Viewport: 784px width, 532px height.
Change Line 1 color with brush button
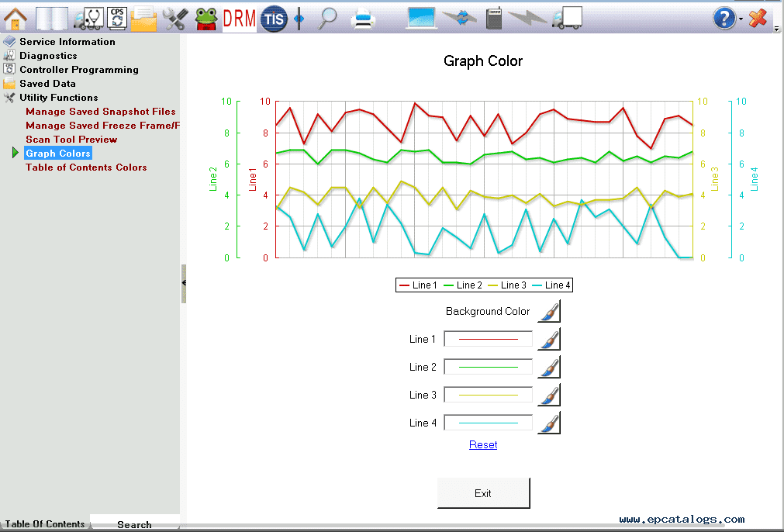[548, 339]
